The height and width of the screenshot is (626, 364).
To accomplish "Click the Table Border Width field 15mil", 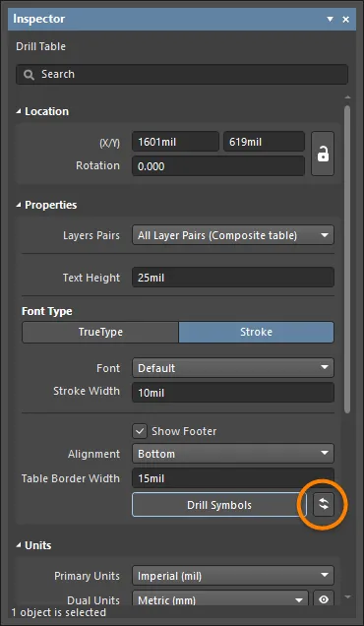I will 233,478.
